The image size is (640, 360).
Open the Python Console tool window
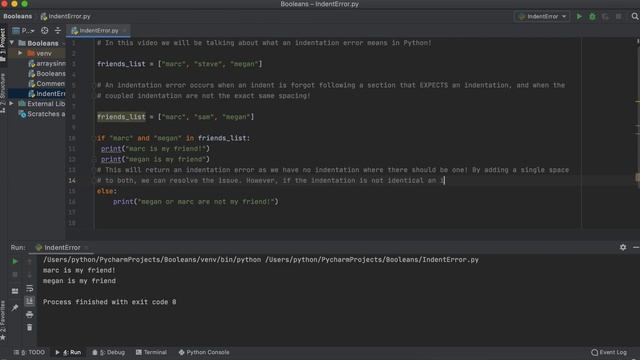[x=204, y=352]
